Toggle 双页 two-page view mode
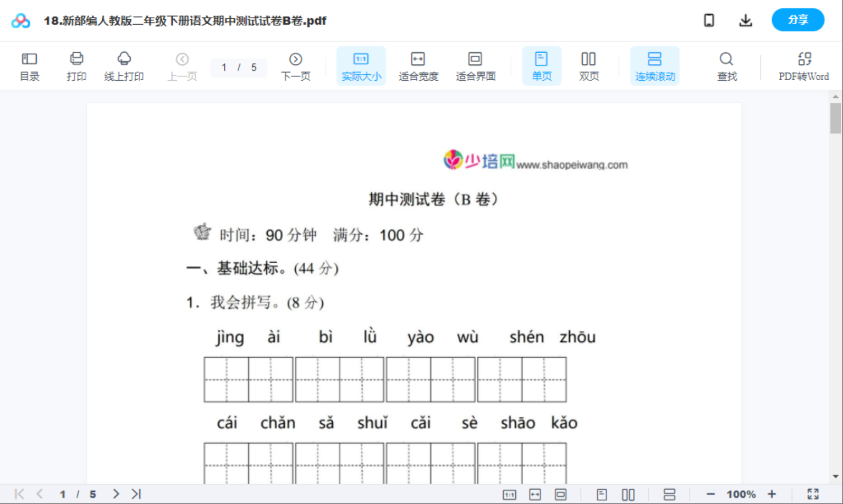 588,65
